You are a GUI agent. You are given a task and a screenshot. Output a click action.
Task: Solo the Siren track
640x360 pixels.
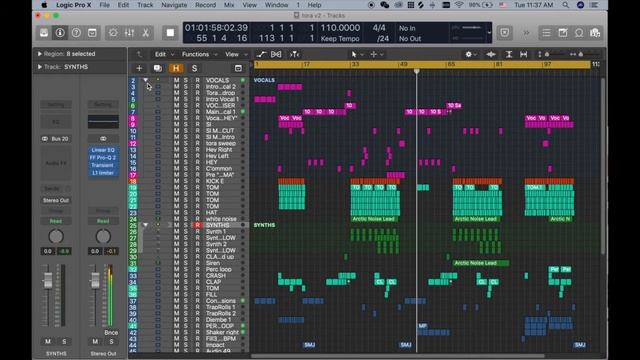tap(186, 263)
